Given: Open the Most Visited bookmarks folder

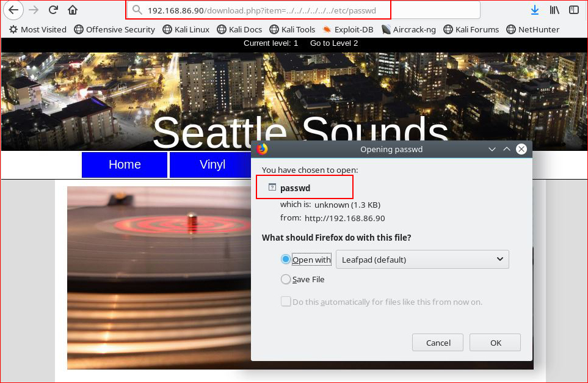Looking at the screenshot, I should point(38,29).
